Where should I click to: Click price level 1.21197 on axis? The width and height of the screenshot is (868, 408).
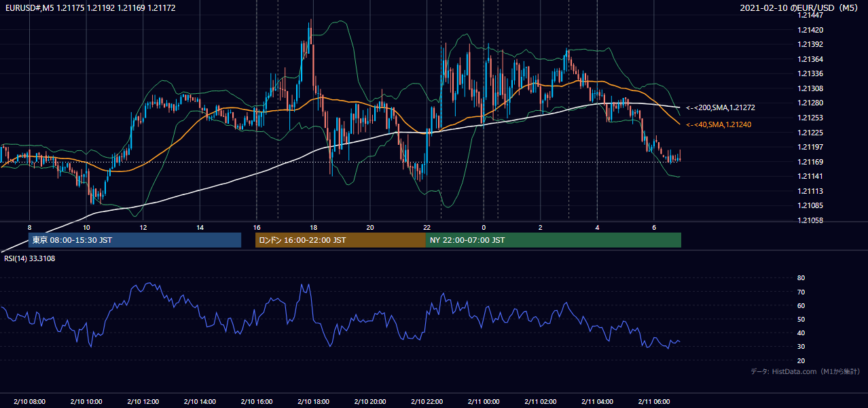(811, 147)
